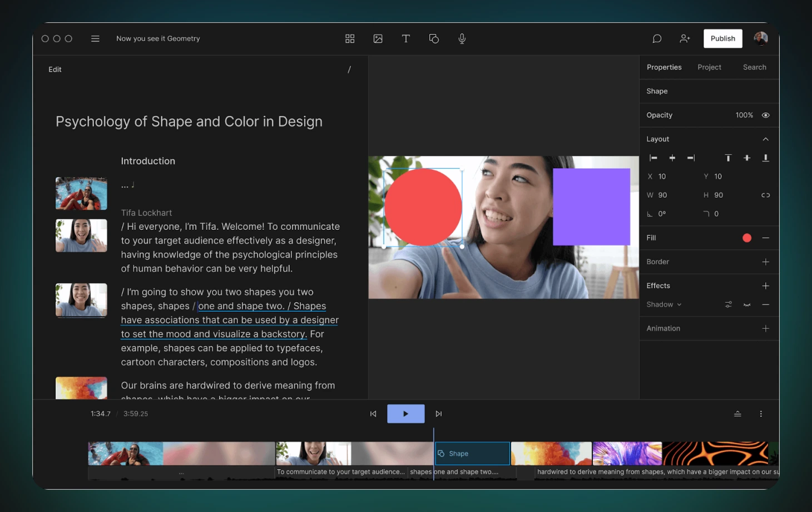Screen dimensions: 812x512
Task: Invite a collaborator with add-person icon
Action: click(x=685, y=38)
